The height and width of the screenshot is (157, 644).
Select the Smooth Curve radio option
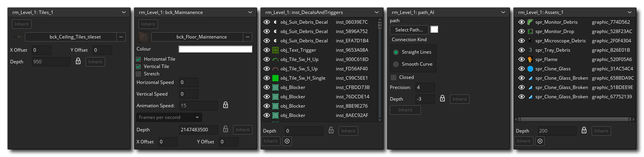click(396, 64)
